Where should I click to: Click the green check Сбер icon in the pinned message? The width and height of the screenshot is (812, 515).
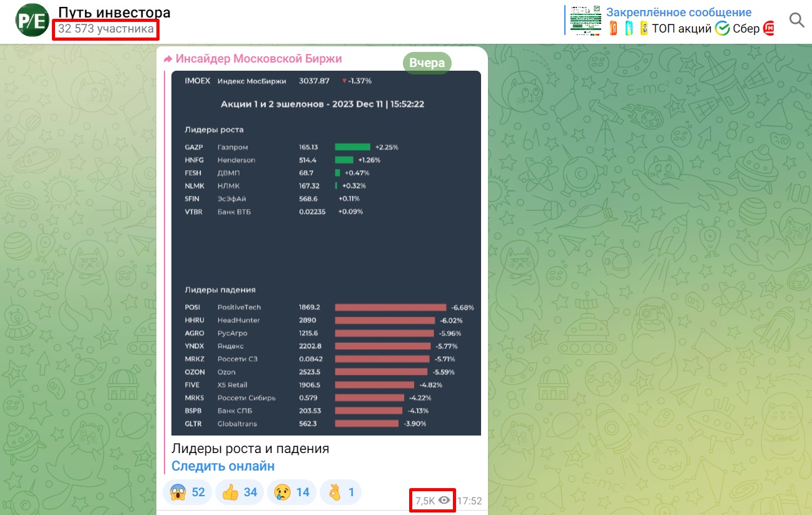click(x=723, y=28)
